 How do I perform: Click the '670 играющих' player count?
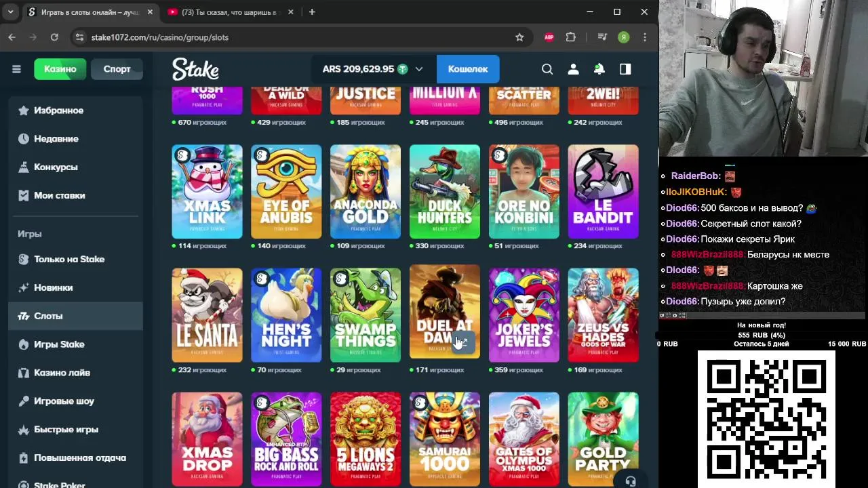[x=202, y=123]
